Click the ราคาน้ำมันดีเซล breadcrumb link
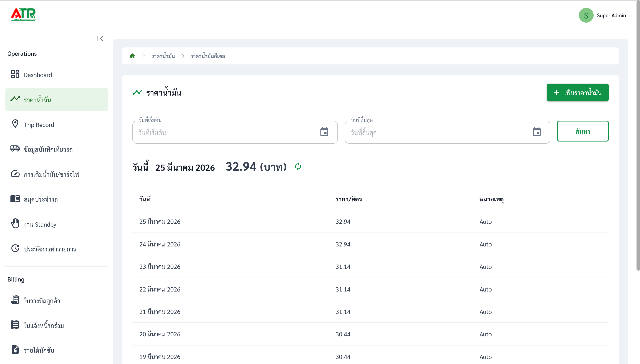The height and width of the screenshot is (364, 640). click(x=208, y=56)
